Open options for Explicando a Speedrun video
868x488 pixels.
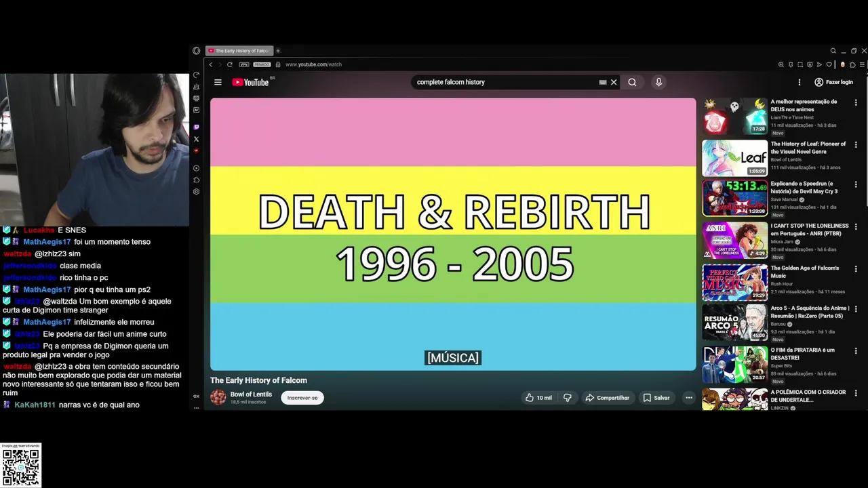pyautogui.click(x=856, y=184)
